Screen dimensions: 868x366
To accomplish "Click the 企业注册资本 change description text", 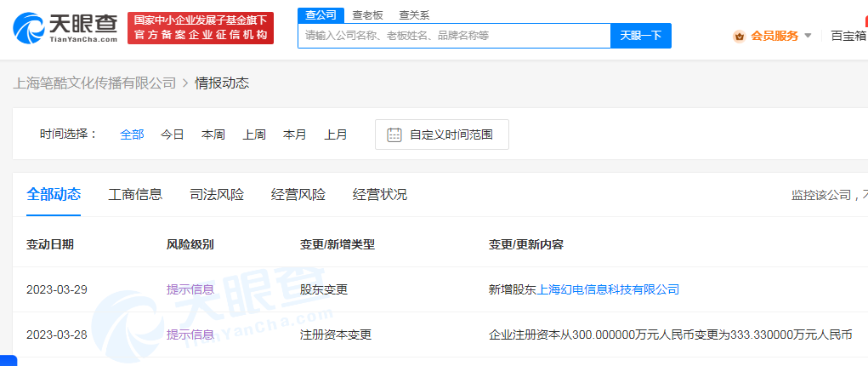I will click(671, 335).
